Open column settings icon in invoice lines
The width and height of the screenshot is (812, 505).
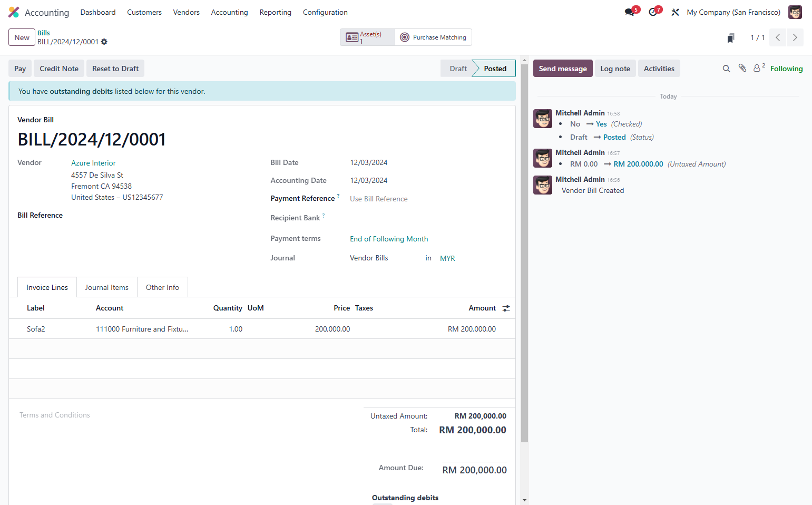[506, 308]
